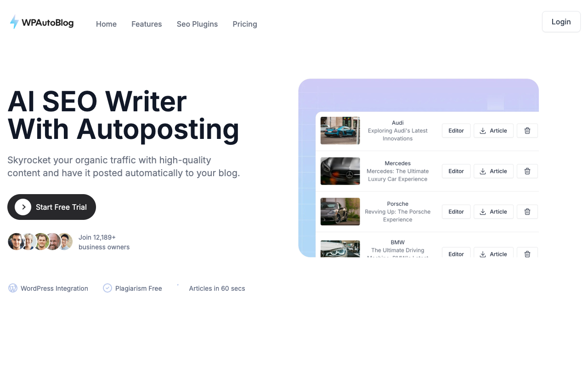Click the Audi car thumbnail
The image size is (588, 368).
[x=340, y=131]
